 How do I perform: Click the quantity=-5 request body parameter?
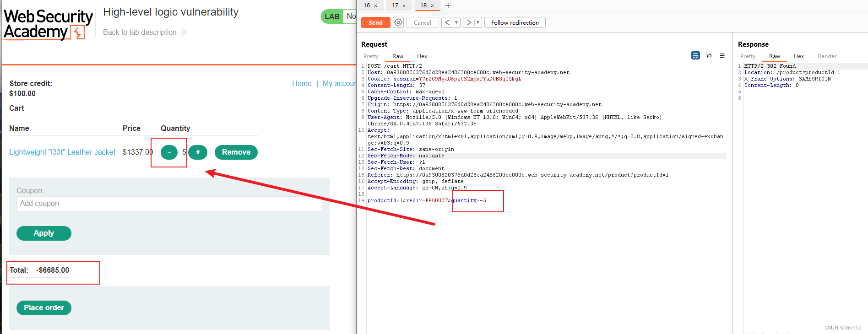470,200
